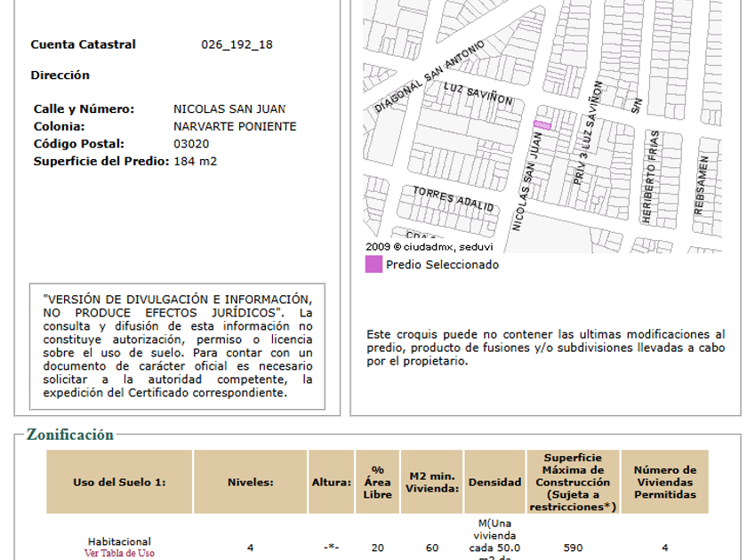Click the density text 'M(Una vivienda cada 50.0'

pos(494,536)
